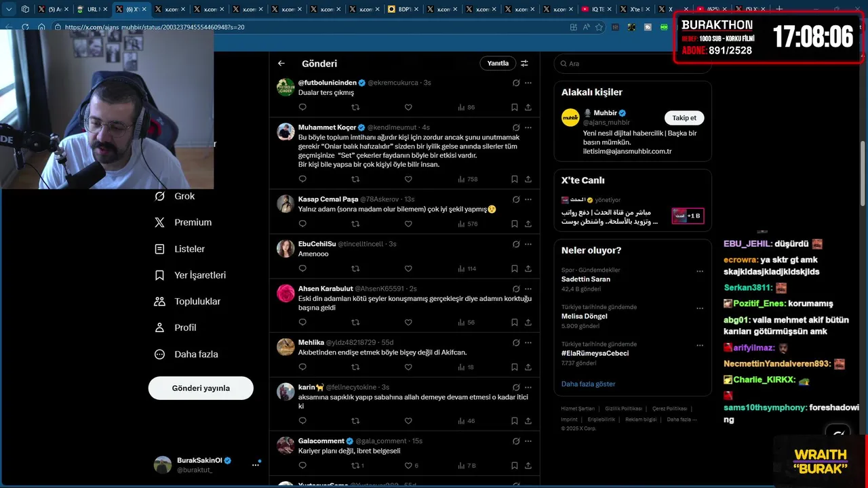Bookmark this page with star icon
The image size is (868, 488).
[599, 27]
